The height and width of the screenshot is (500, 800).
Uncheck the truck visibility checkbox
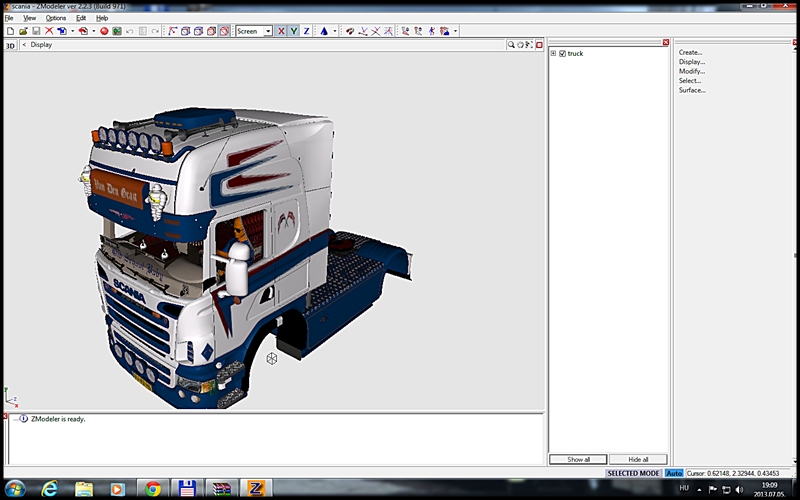[x=563, y=53]
